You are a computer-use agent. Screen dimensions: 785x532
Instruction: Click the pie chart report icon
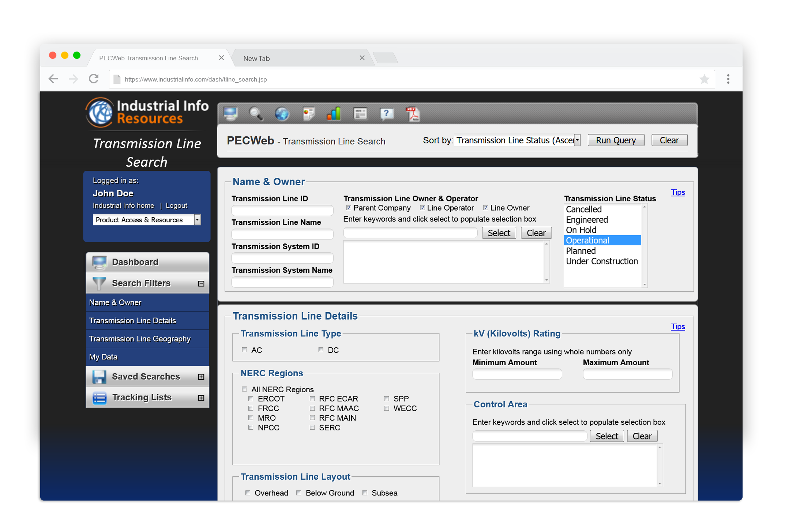[x=309, y=114]
